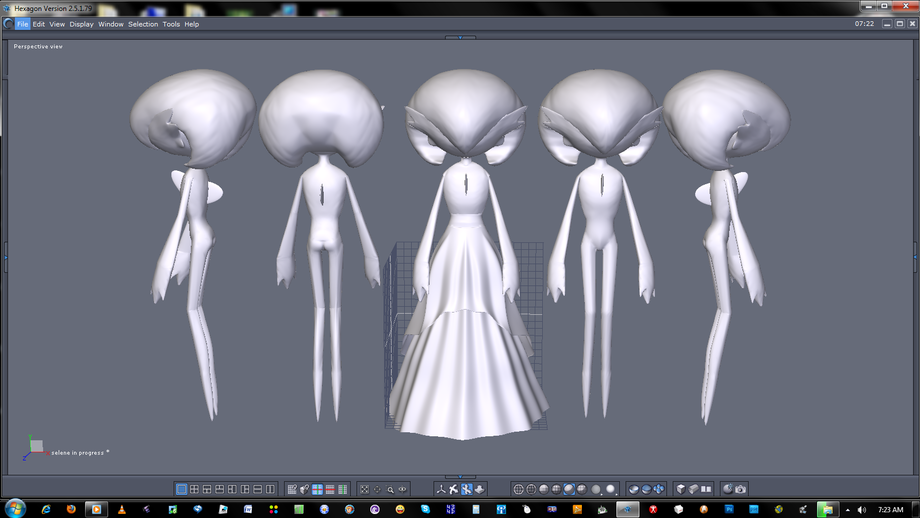This screenshot has width=920, height=518.
Task: Open the Tools menu
Action: [171, 24]
